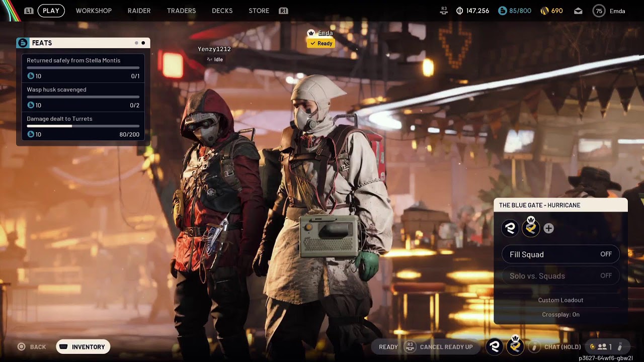The height and width of the screenshot is (362, 644).
Task: Select the second Feats page dot
Action: 143,43
